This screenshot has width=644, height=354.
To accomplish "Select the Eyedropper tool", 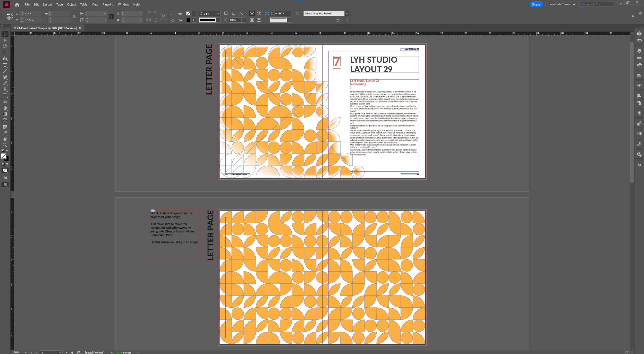I will pos(5,133).
